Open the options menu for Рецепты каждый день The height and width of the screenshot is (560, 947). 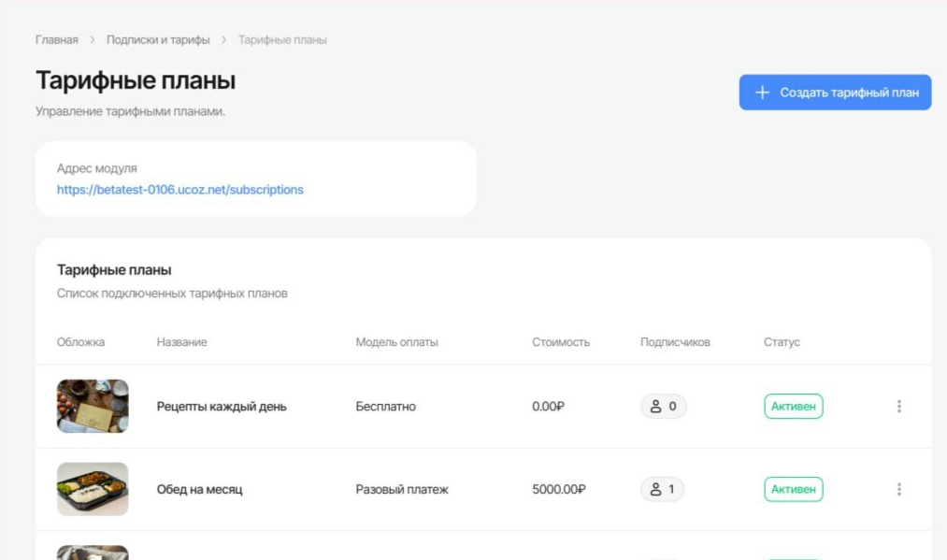(898, 406)
